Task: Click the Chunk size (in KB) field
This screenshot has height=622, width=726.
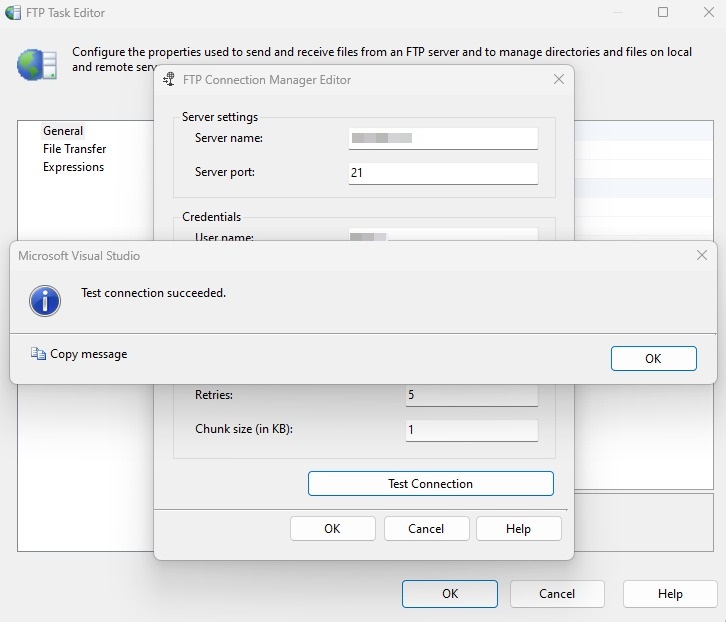Action: [472, 430]
